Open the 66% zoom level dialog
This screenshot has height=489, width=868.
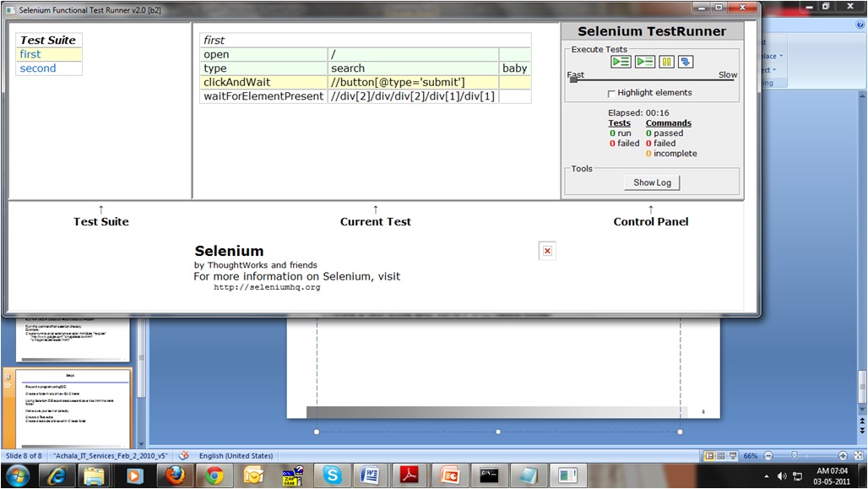(x=751, y=456)
